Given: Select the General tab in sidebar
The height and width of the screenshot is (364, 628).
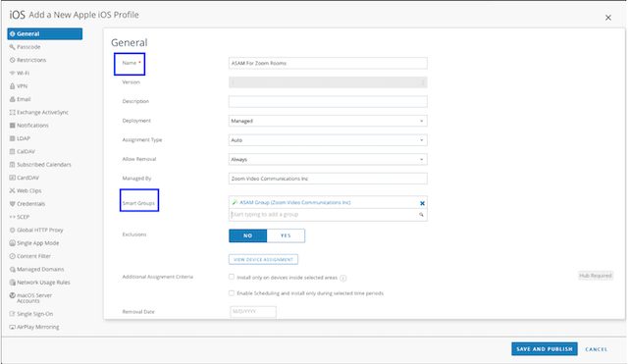Looking at the screenshot, I should (45, 34).
